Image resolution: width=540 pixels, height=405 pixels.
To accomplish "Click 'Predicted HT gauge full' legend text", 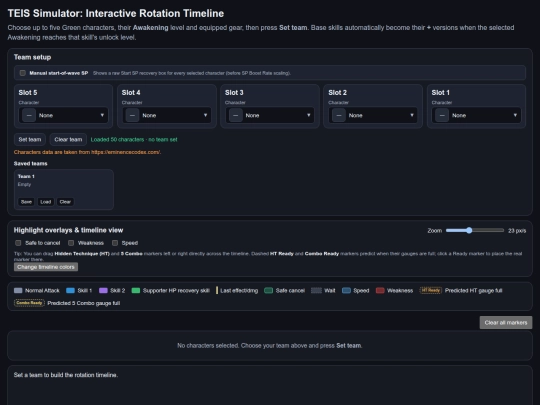I will click(x=474, y=290).
